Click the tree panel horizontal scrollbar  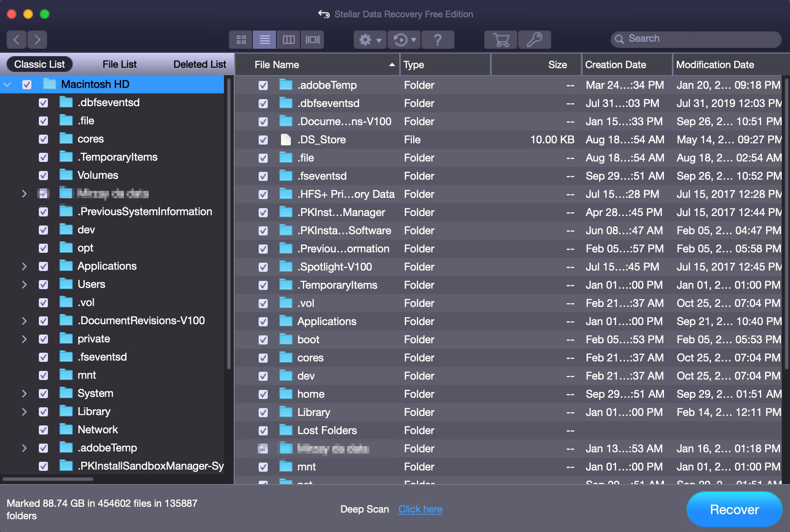click(48, 479)
